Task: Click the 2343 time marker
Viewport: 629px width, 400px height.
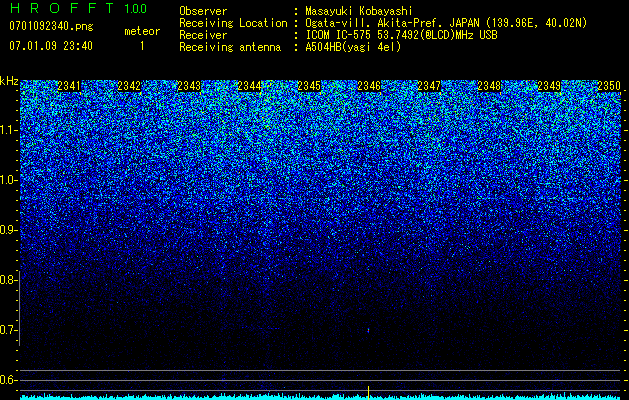Action: pos(189,86)
